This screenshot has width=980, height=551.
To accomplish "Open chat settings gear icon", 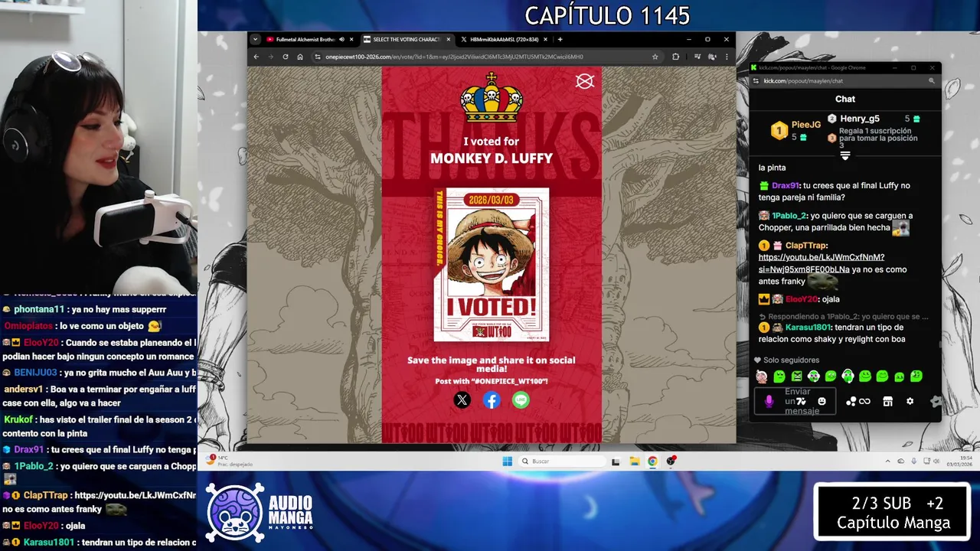I will click(910, 401).
